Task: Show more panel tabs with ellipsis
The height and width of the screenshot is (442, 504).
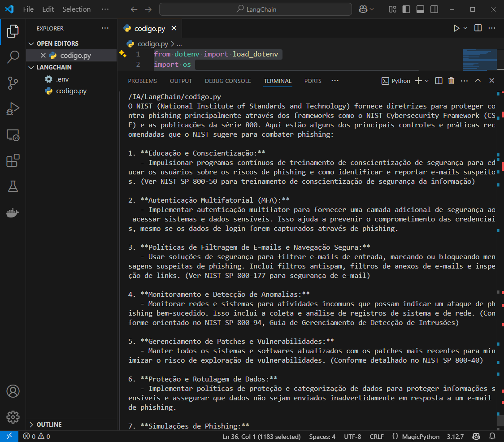Action: [335, 81]
